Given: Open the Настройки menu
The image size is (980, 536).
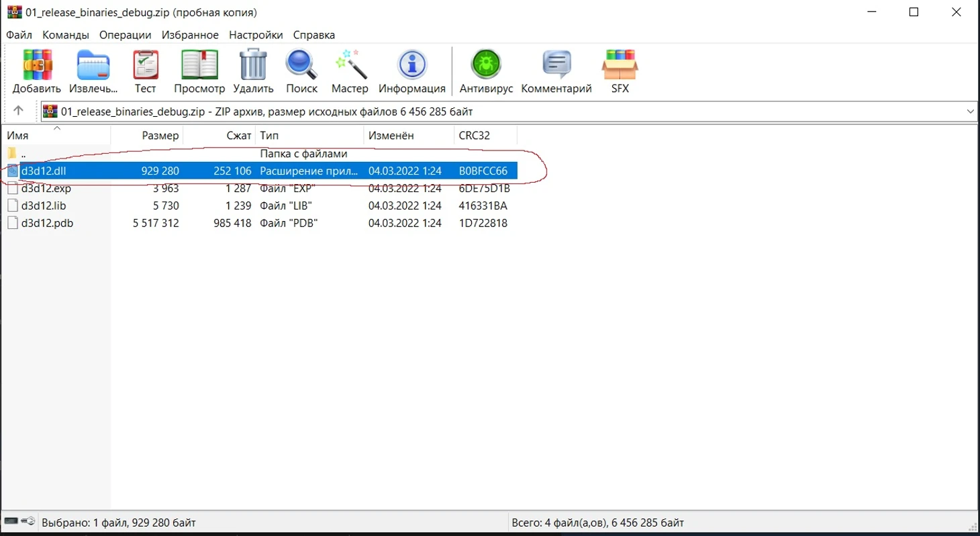Looking at the screenshot, I should tap(256, 35).
